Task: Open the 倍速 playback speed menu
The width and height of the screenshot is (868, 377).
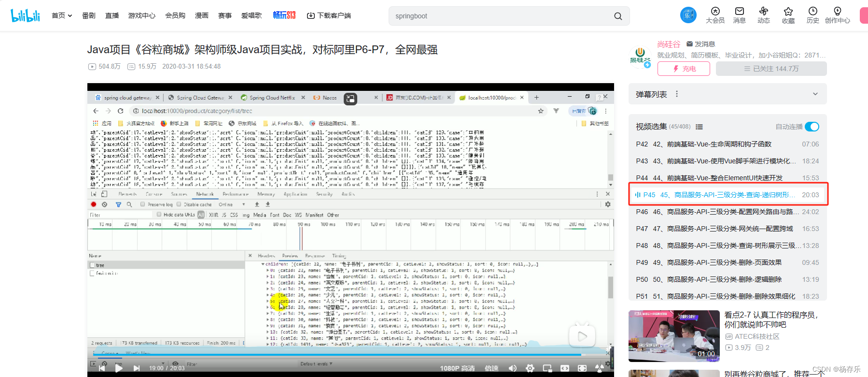Action: (491, 368)
